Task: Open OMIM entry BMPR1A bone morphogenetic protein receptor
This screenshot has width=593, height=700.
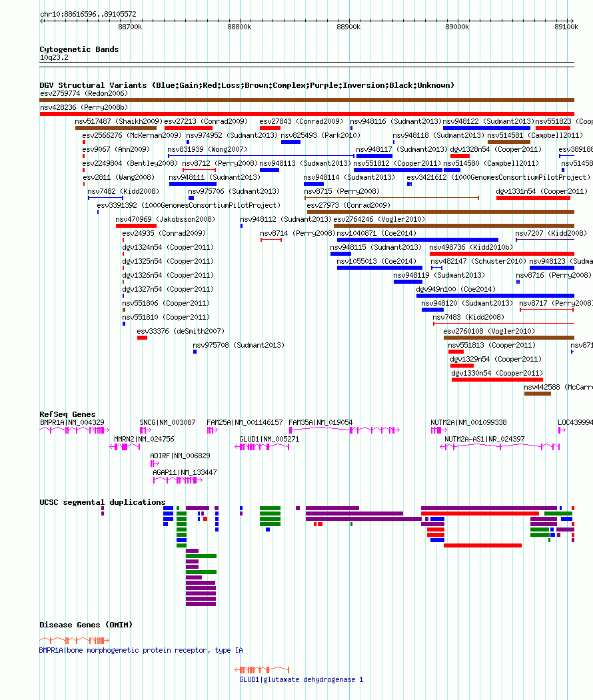Action: 141,651
